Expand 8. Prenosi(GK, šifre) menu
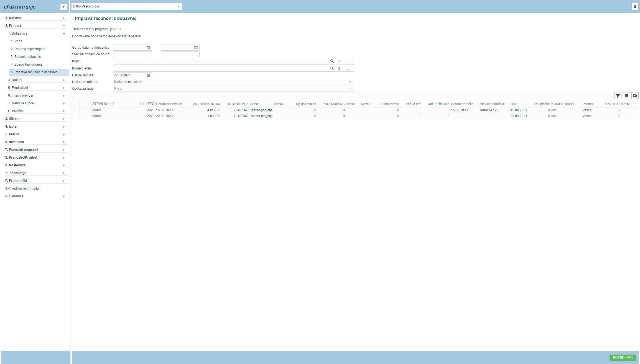The width and height of the screenshot is (640, 364). point(36,158)
